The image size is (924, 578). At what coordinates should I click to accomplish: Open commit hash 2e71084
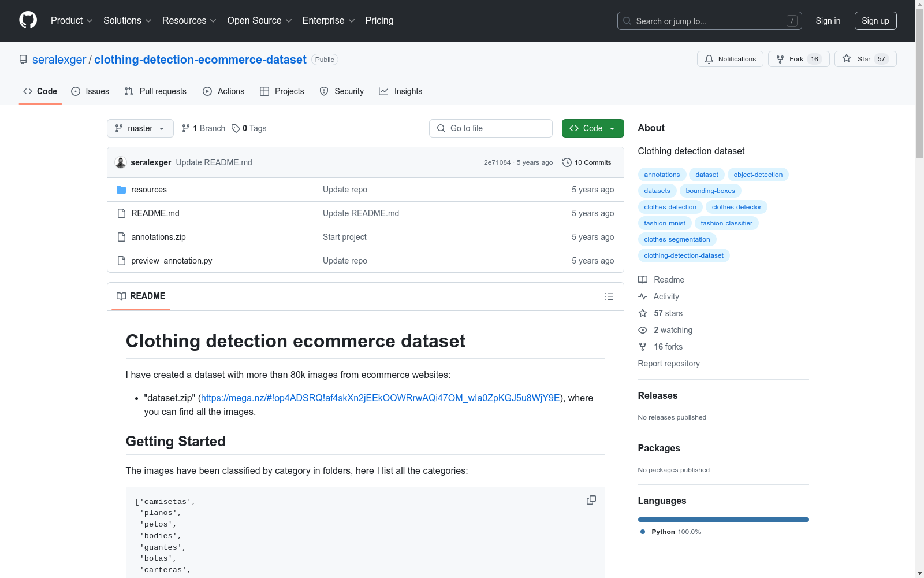[497, 162]
